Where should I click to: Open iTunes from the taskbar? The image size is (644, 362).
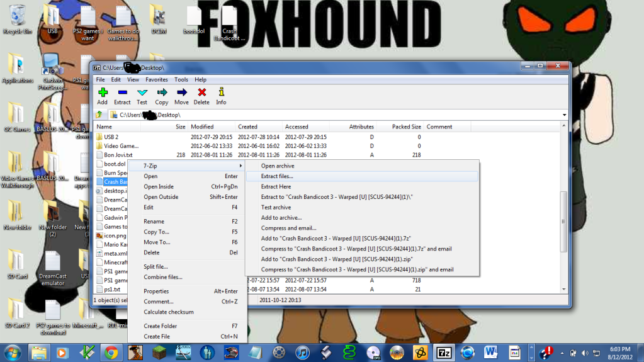pyautogui.click(x=302, y=353)
